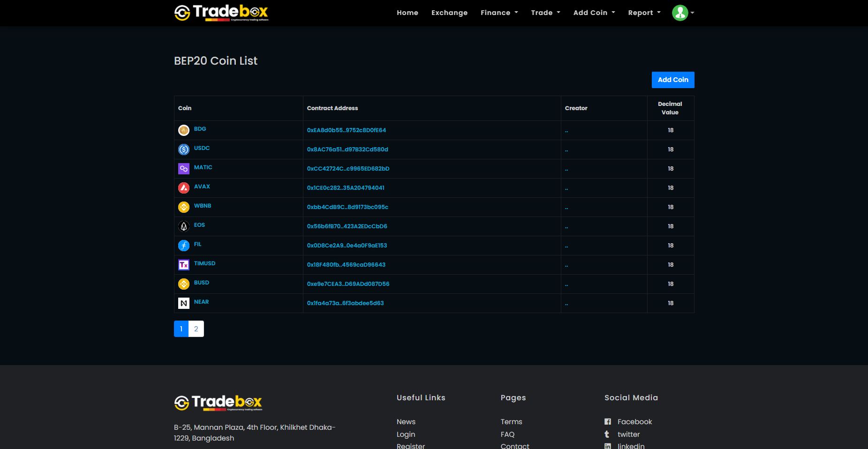Click the twitter icon in the footer

click(x=607, y=434)
